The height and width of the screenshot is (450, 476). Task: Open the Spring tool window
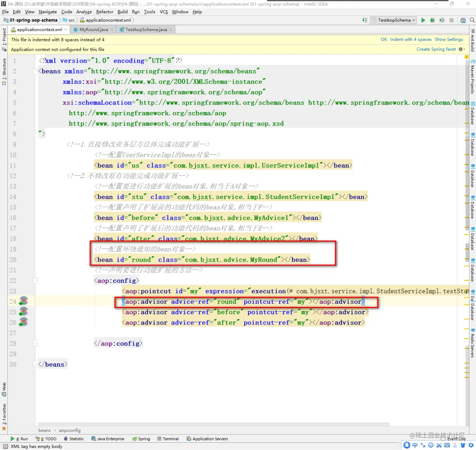[x=141, y=439]
